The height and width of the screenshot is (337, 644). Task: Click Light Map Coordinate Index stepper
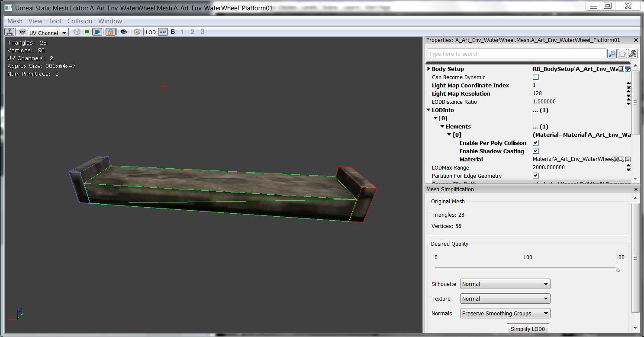tap(629, 86)
